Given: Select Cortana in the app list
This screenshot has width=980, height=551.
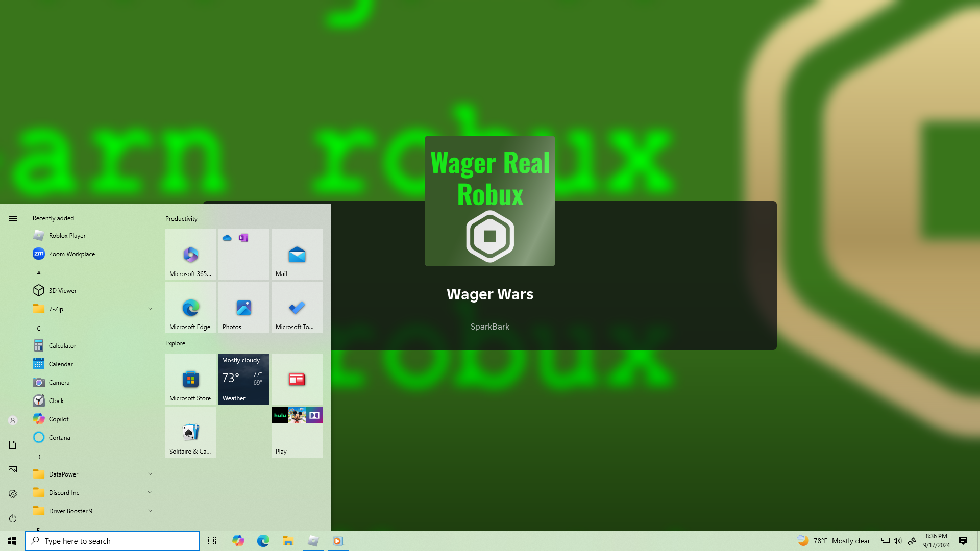Looking at the screenshot, I should click(x=59, y=437).
